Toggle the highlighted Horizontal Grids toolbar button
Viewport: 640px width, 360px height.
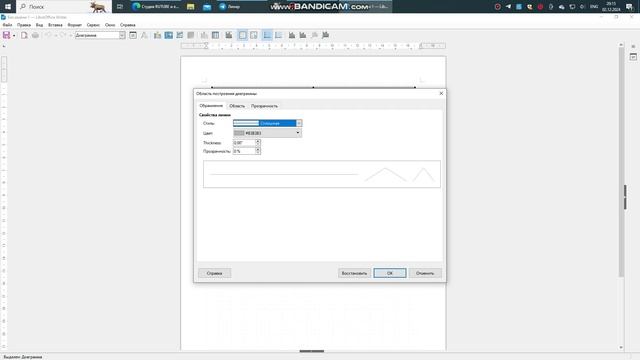tap(267, 36)
